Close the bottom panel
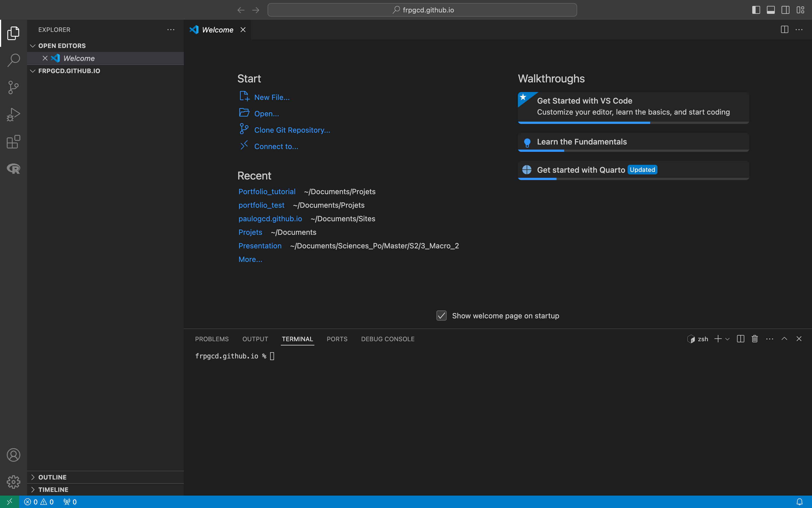Image resolution: width=812 pixels, height=508 pixels. (799, 339)
